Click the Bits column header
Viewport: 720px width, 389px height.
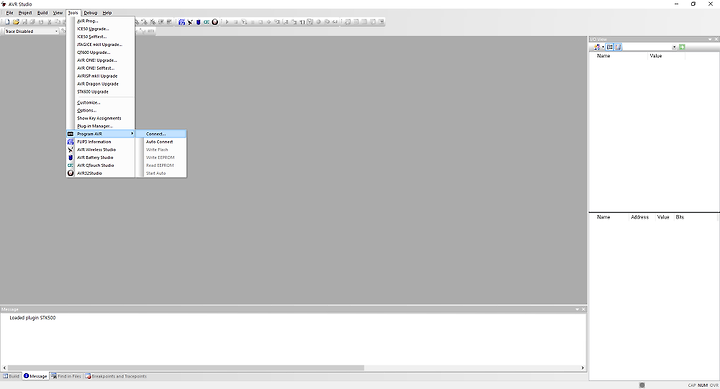pyautogui.click(x=680, y=217)
